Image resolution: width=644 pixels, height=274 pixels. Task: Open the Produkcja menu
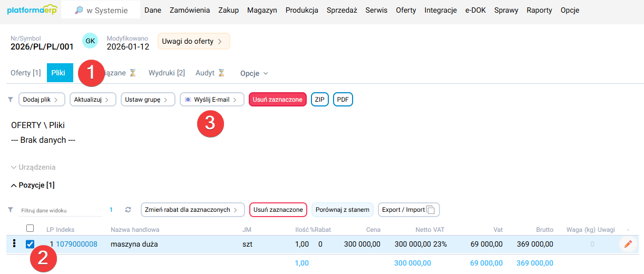[x=302, y=10]
